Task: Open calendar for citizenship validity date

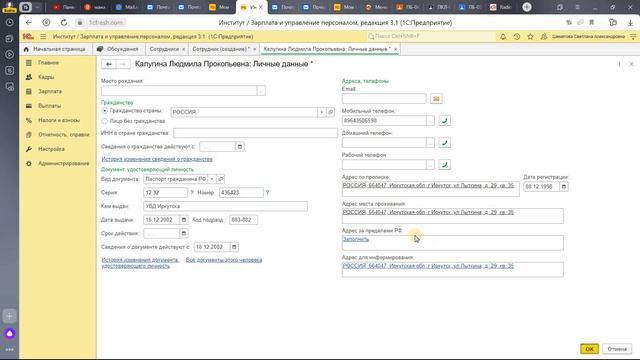Action: click(x=240, y=147)
